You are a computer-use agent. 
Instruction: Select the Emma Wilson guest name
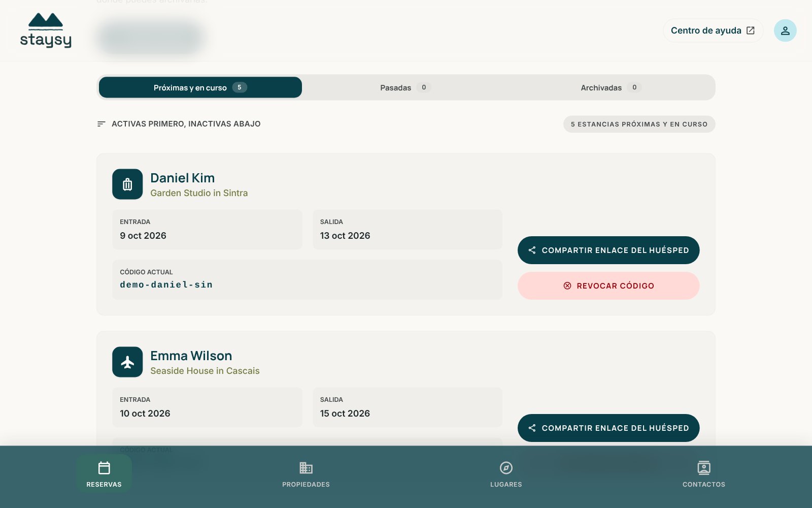click(191, 356)
